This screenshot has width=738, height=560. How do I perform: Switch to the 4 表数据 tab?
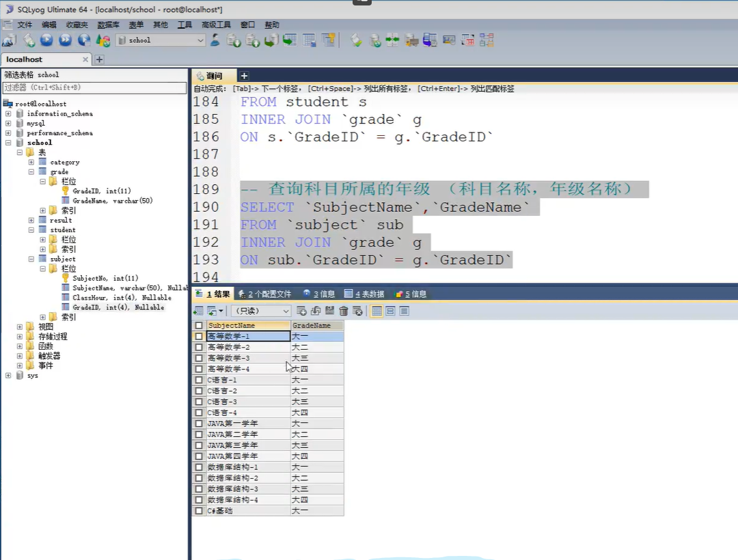coord(365,294)
